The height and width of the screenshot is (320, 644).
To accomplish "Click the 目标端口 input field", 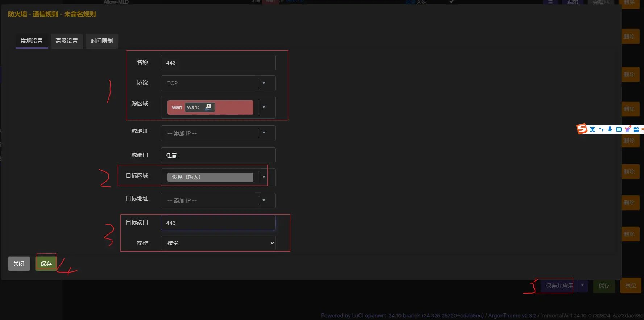I will click(218, 223).
